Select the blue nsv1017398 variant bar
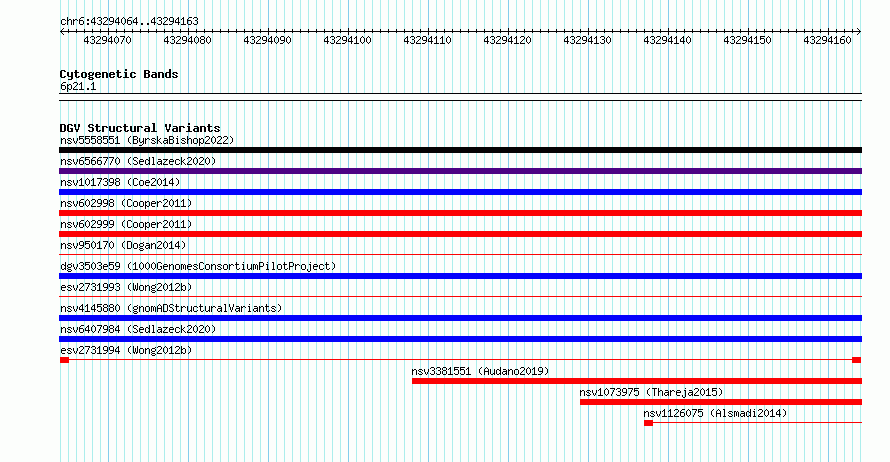Viewport: 890px width, 462px height. (x=460, y=192)
